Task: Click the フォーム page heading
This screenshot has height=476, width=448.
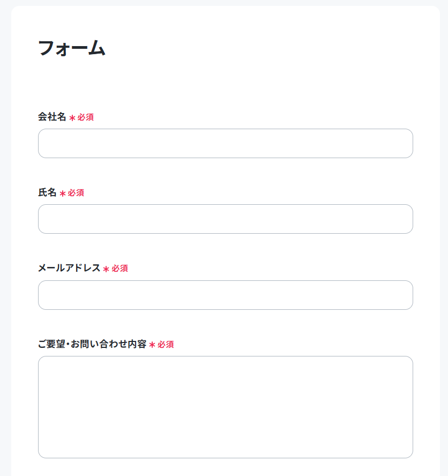Action: 72,48
